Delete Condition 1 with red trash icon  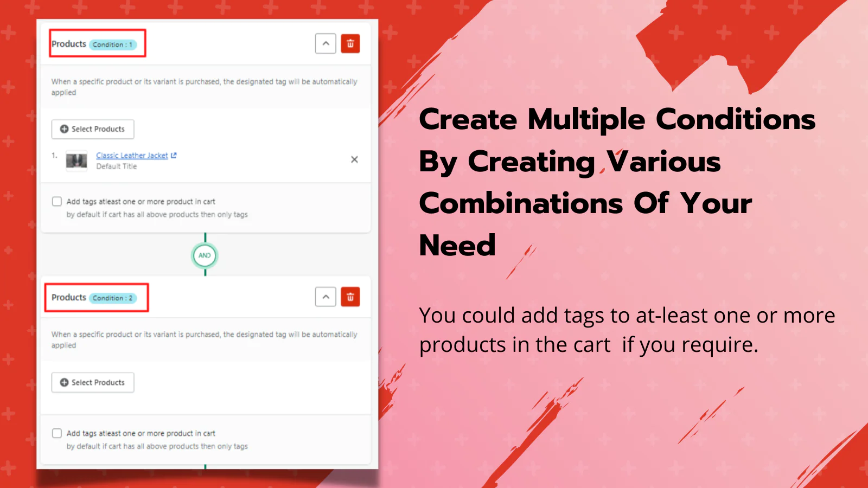(350, 44)
